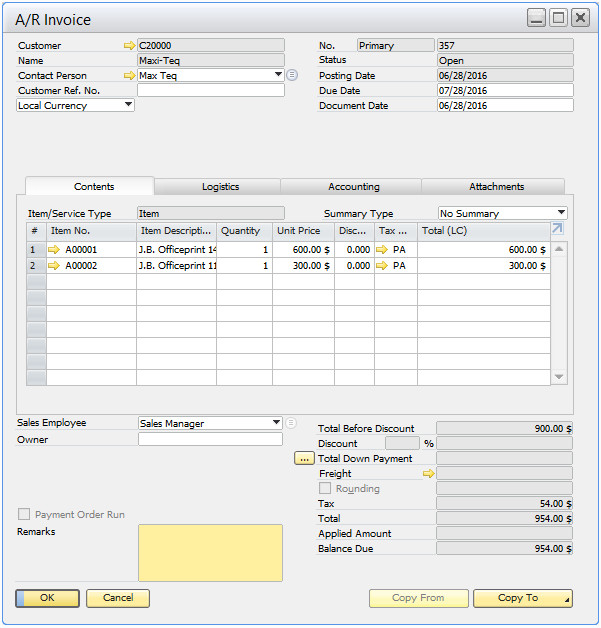Image resolution: width=601 pixels, height=628 pixels.
Task: Click the yellow Remarks text area
Action: tap(210, 553)
